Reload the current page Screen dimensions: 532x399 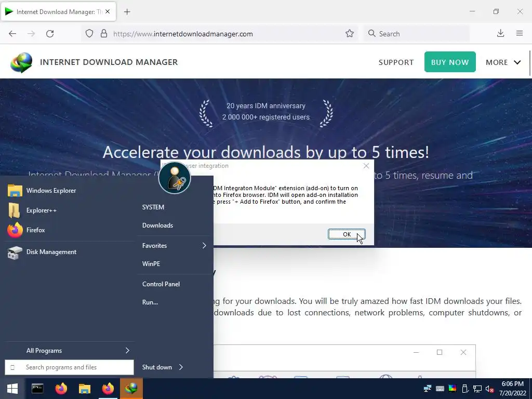tap(50, 34)
